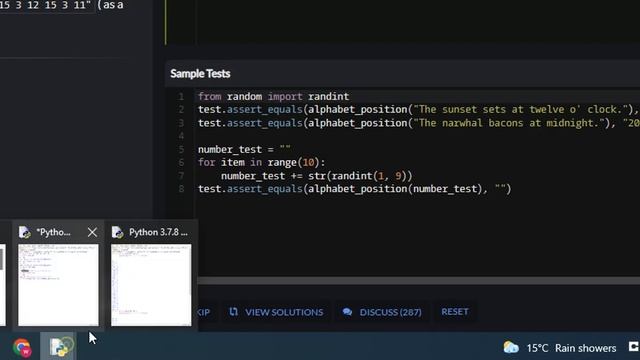This screenshot has height=360, width=640.
Task: Click the 'for item in range(10):' line
Action: coord(262,162)
